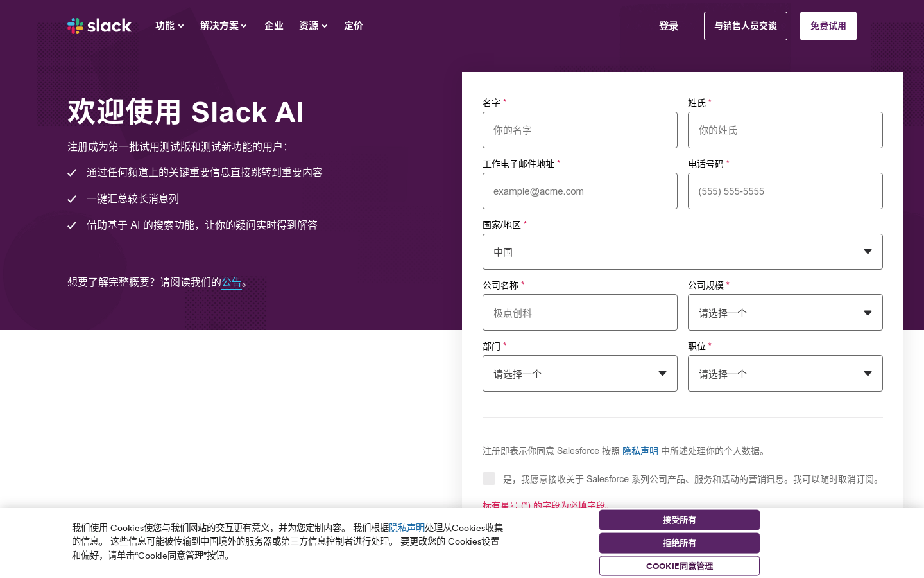Viewport: 924px width, 578px height.
Task: Click 与销售人员交谈 button
Action: [746, 26]
